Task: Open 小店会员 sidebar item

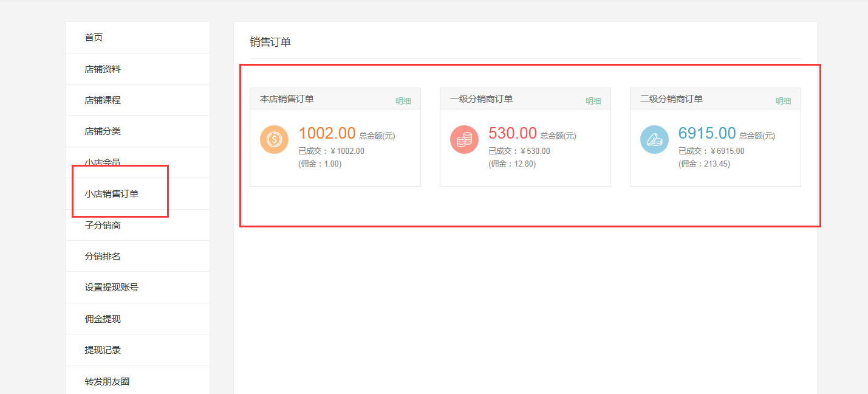Action: [137, 162]
